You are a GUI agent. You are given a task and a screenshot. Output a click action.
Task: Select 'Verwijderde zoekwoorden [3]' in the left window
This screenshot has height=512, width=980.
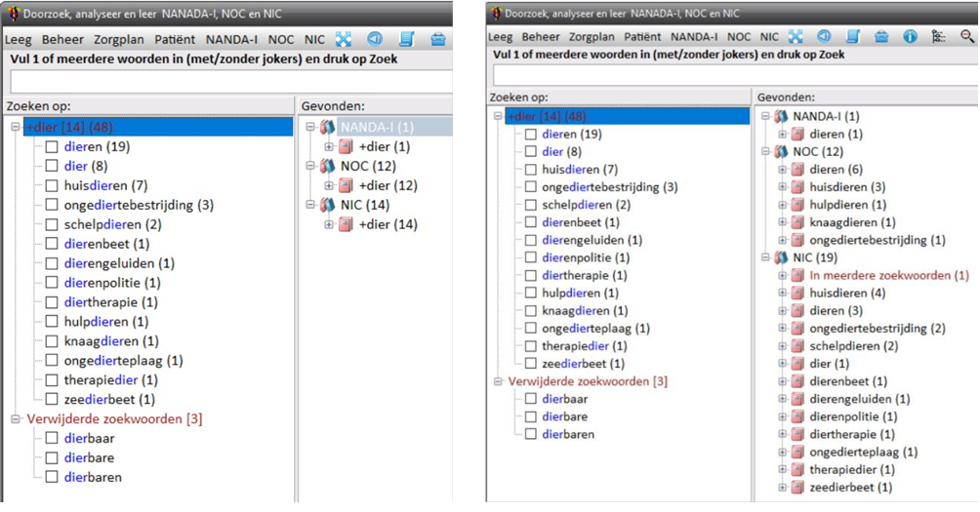(x=109, y=418)
